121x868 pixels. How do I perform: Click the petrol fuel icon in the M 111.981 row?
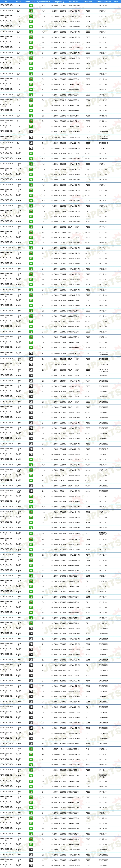click(31, 253)
